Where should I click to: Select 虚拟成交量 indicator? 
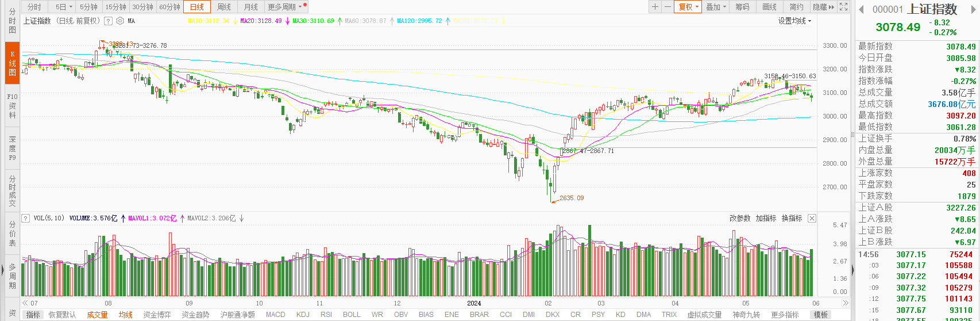[704, 315]
